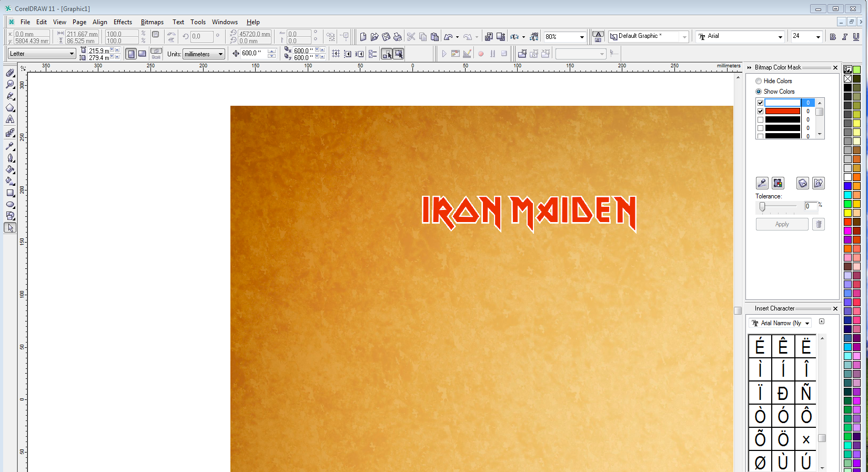Select the Fill bucket tool
The width and height of the screenshot is (868, 472).
10,169
